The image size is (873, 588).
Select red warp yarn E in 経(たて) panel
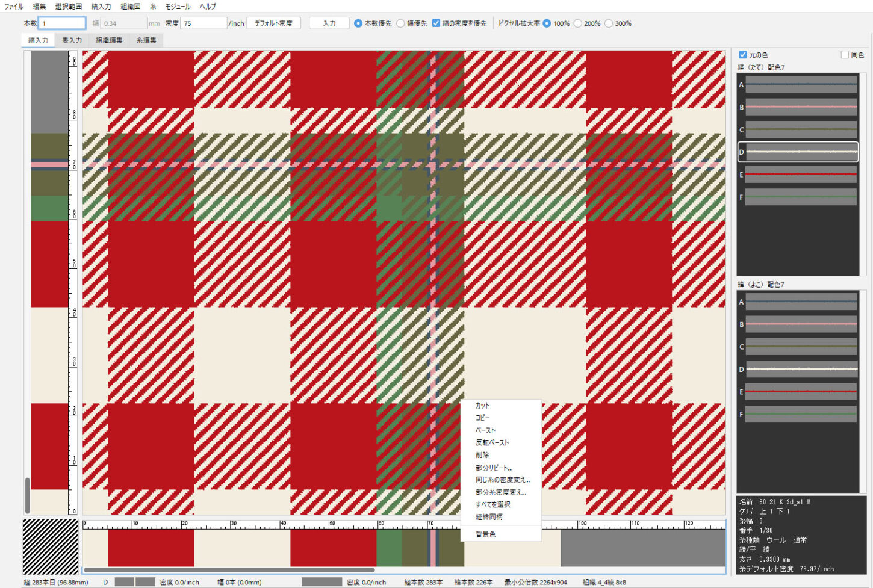click(800, 175)
